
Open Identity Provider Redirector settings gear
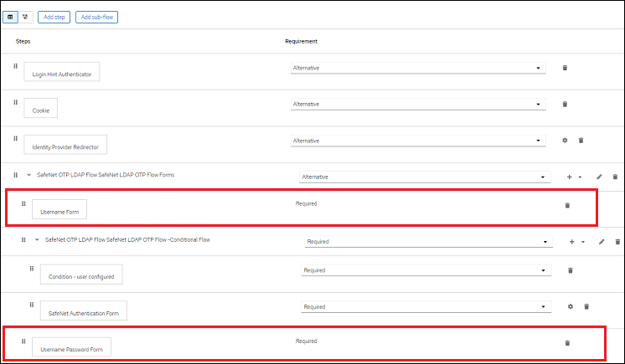coord(565,141)
